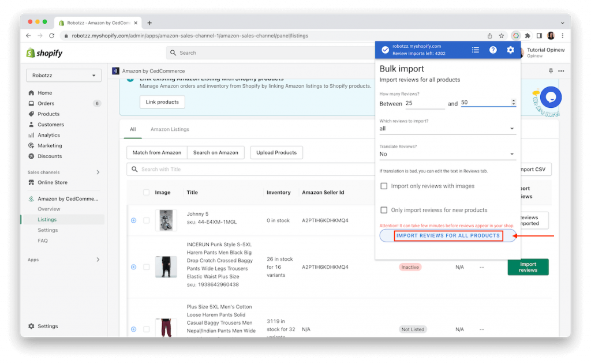Click the Opinew verified checkmark icon
The height and width of the screenshot is (364, 591).
tap(385, 50)
